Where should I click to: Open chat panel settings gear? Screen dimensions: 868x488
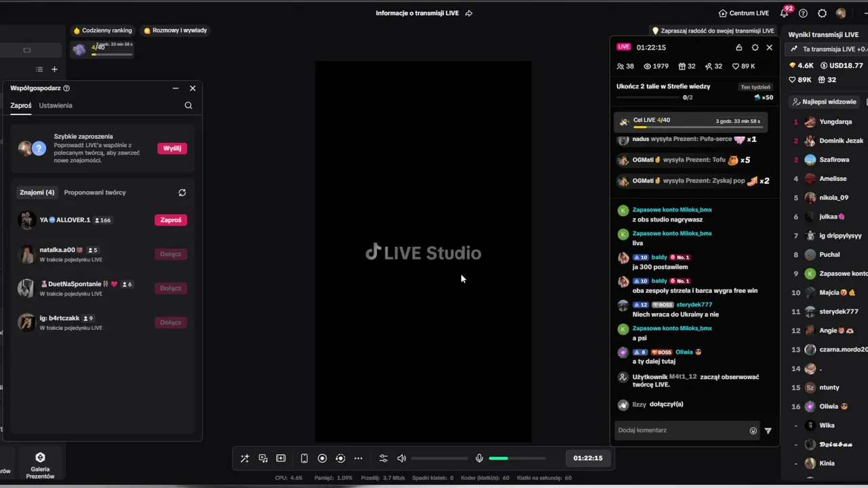(755, 47)
